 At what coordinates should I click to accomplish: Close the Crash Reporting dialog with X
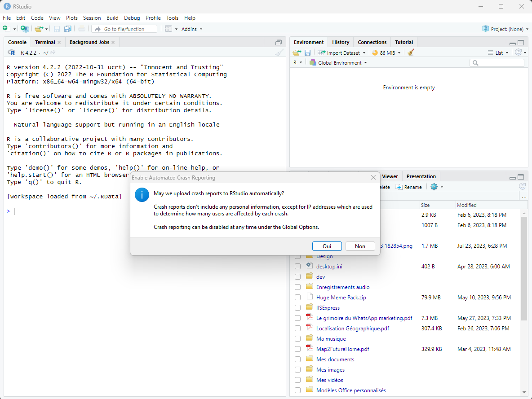(373, 177)
